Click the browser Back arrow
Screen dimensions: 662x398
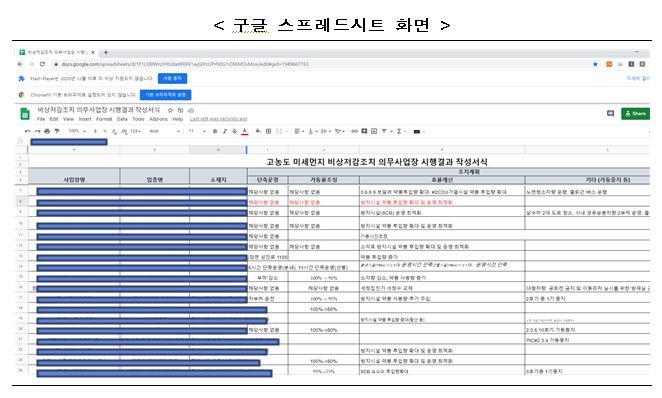coord(20,64)
